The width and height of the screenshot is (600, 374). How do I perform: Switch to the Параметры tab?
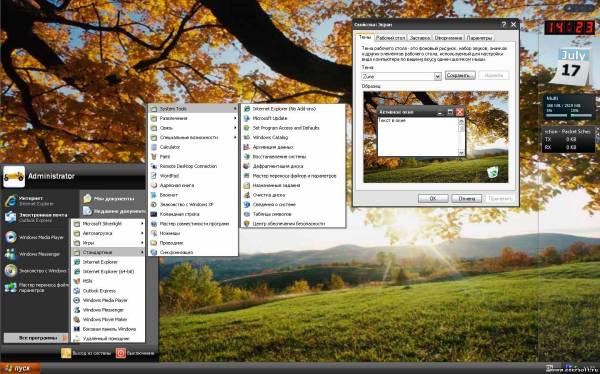coord(479,38)
